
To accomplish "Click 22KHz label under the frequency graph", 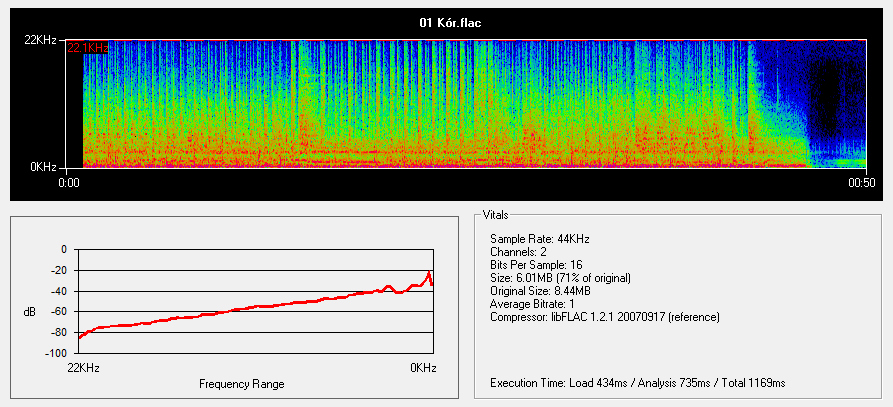I will click(81, 368).
